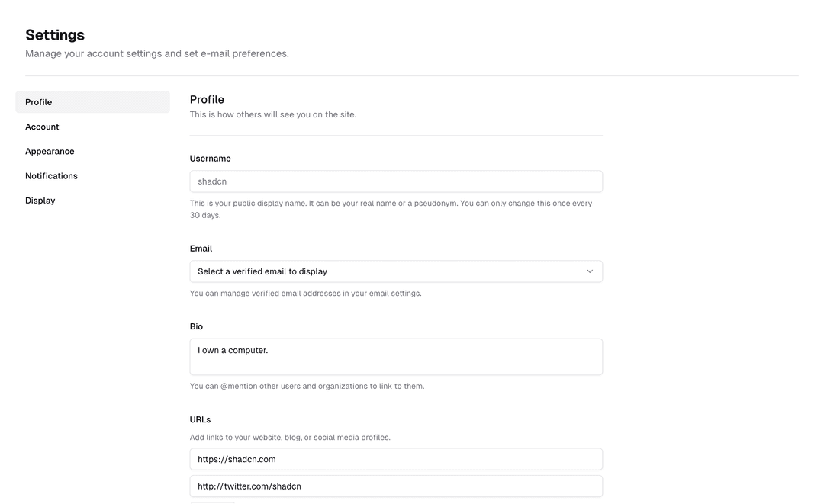Click the partially visible button below the URL fields
This screenshot has width=824, height=504.
point(212,502)
